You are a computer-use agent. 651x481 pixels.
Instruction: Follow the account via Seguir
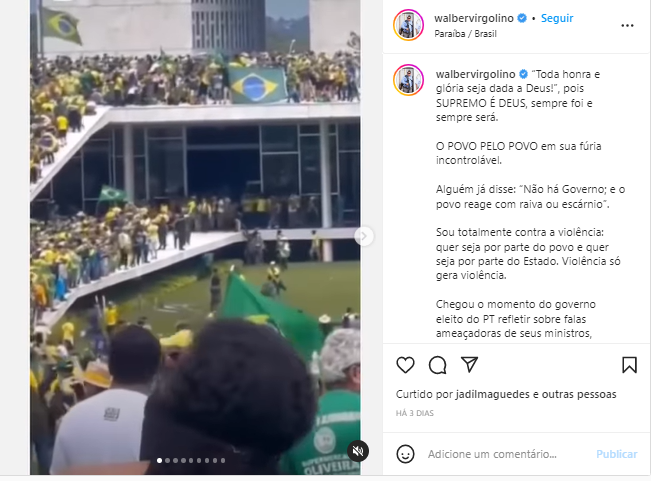[x=557, y=18]
